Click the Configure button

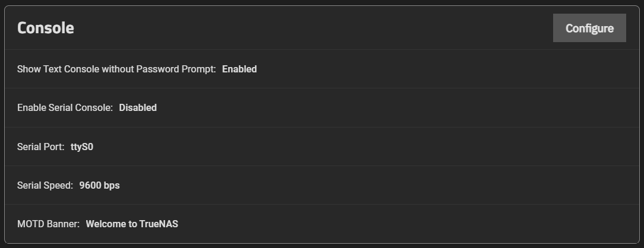point(589,28)
